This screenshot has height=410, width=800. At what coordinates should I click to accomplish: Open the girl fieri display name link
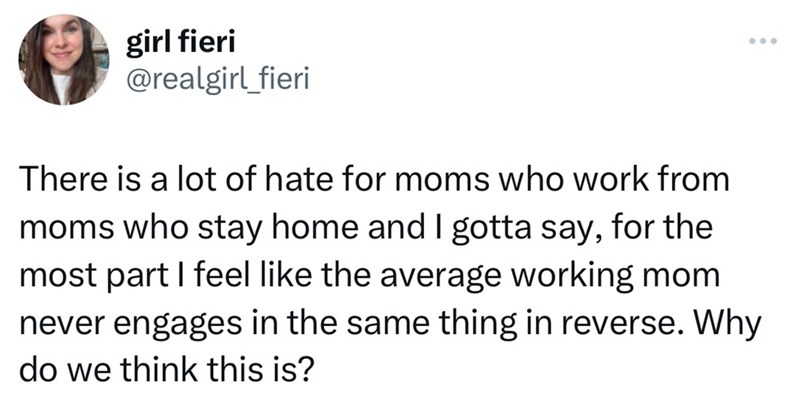(x=178, y=43)
